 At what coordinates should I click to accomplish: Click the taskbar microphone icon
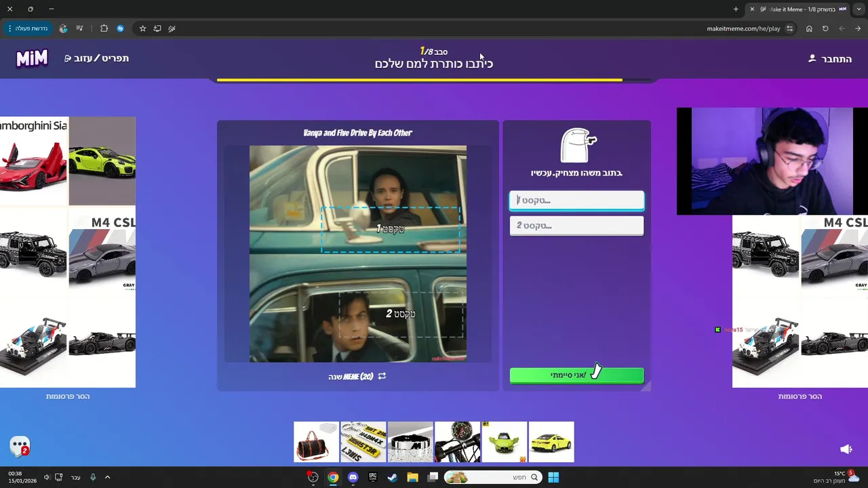click(x=93, y=477)
